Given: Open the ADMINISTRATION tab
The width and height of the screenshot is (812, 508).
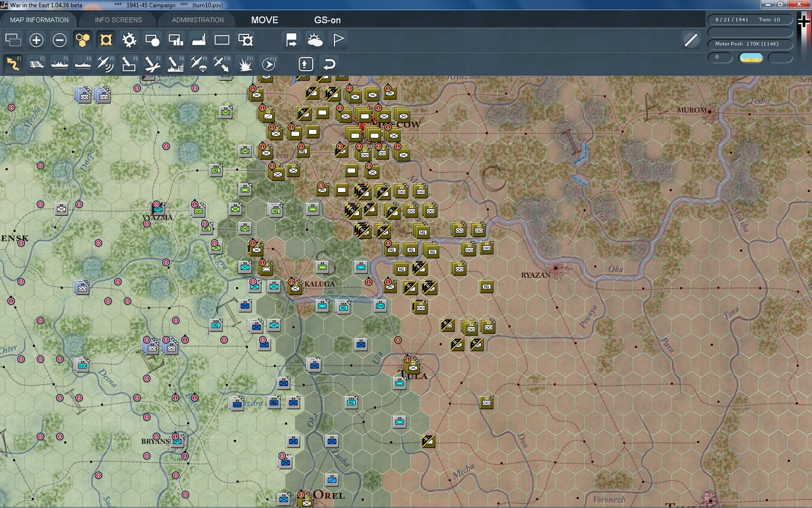Looking at the screenshot, I should click(x=198, y=20).
